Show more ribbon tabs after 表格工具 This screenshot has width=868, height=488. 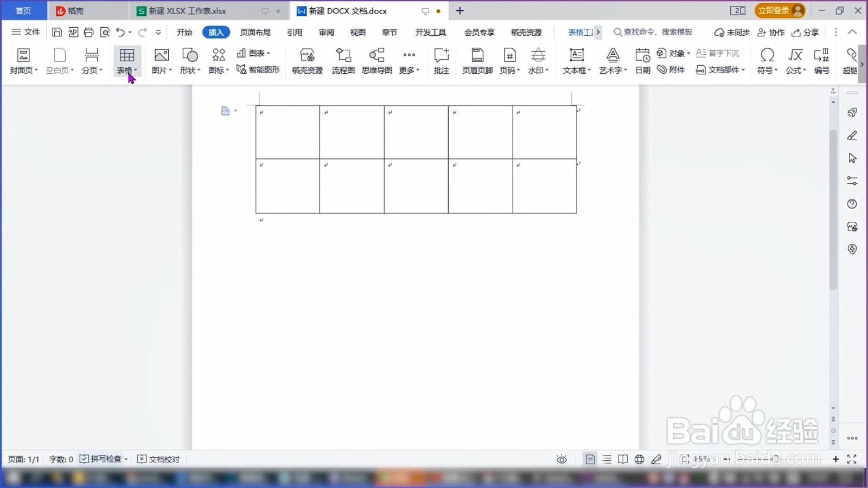coord(598,32)
